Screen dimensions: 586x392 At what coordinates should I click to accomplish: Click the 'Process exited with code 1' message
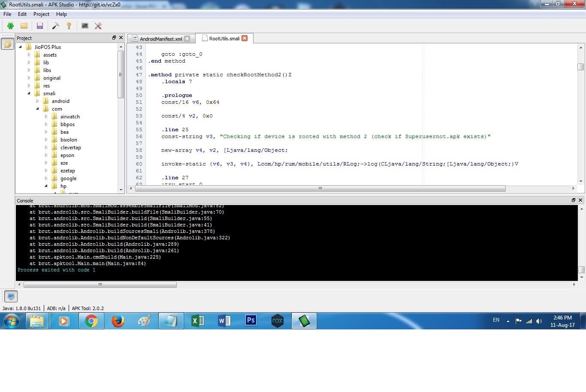(57, 270)
